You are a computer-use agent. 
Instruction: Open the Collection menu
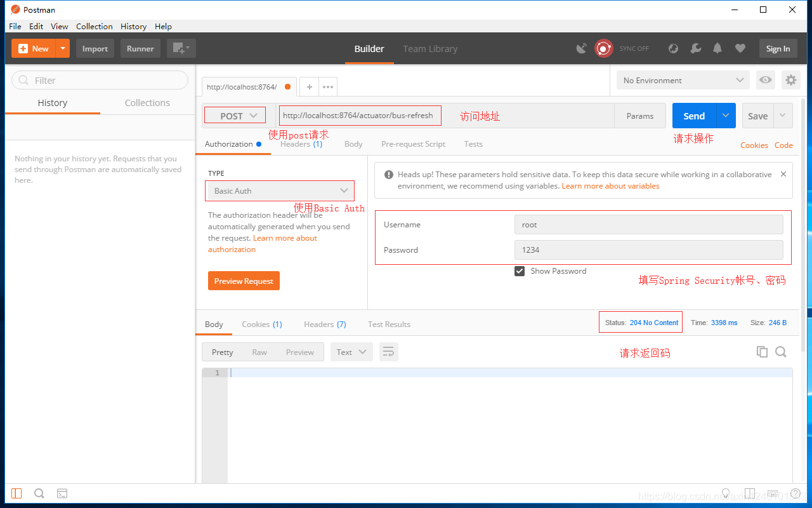coord(94,26)
